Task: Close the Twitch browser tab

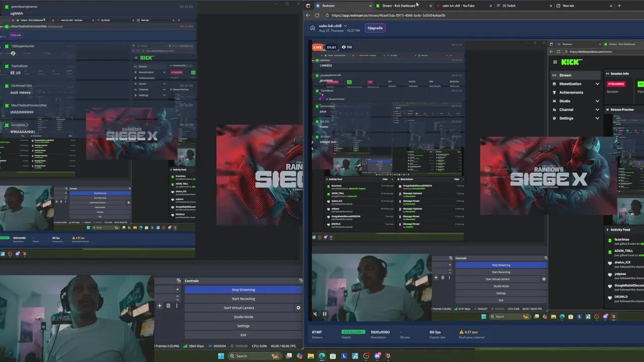Action: (551, 6)
